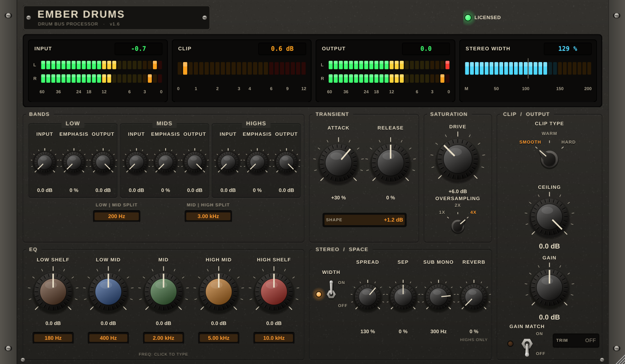Image resolution: width=625 pixels, height=364 pixels.
Task: Click the Sub Mono knob
Action: pyautogui.click(x=438, y=297)
